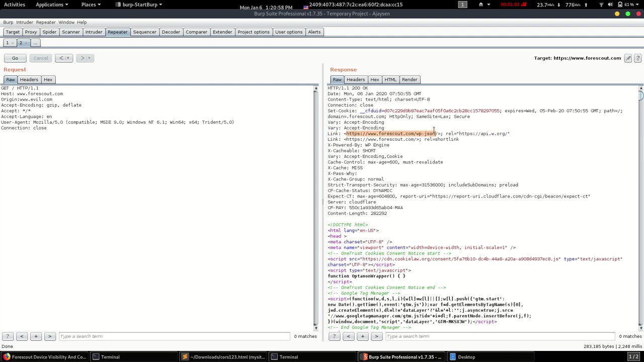Click the request search help button

[8, 336]
